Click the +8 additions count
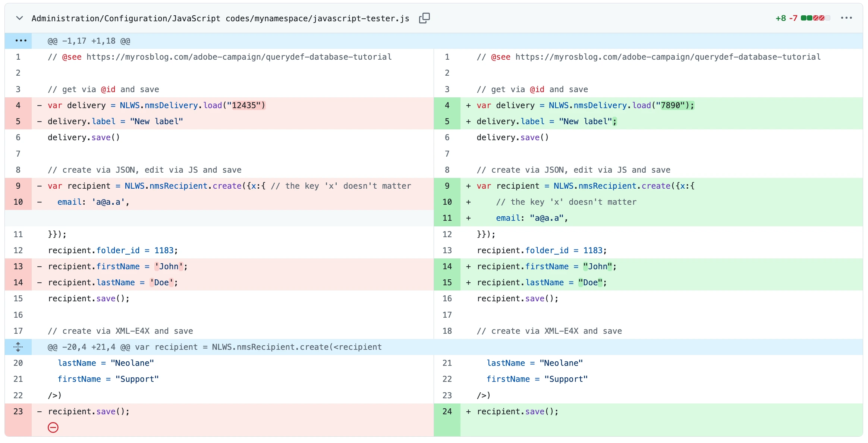Viewport: 868px width, 443px height. click(781, 18)
